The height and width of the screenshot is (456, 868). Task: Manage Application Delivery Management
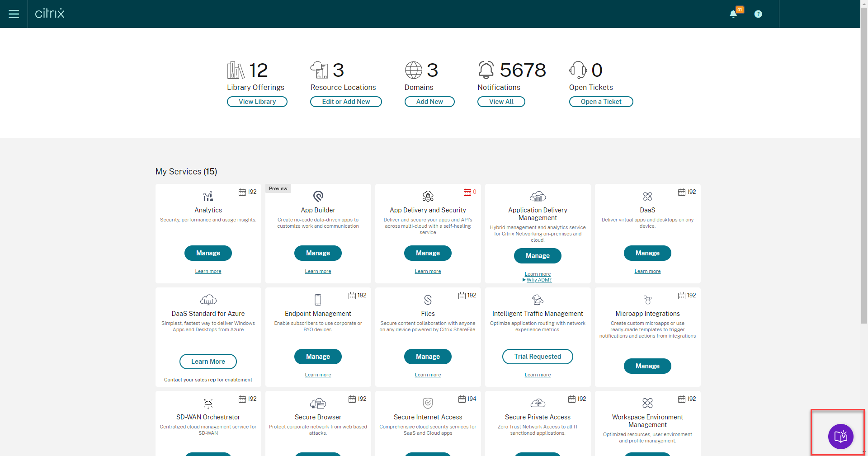(x=538, y=256)
